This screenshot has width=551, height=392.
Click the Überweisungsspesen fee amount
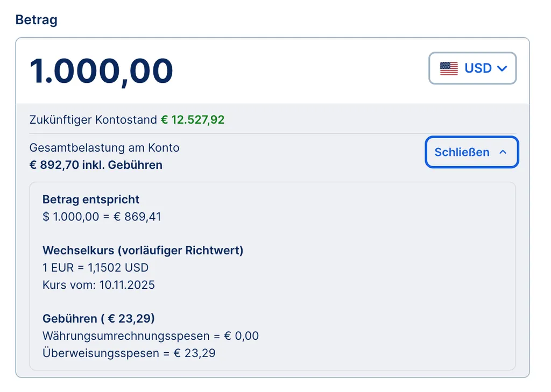[x=199, y=353]
